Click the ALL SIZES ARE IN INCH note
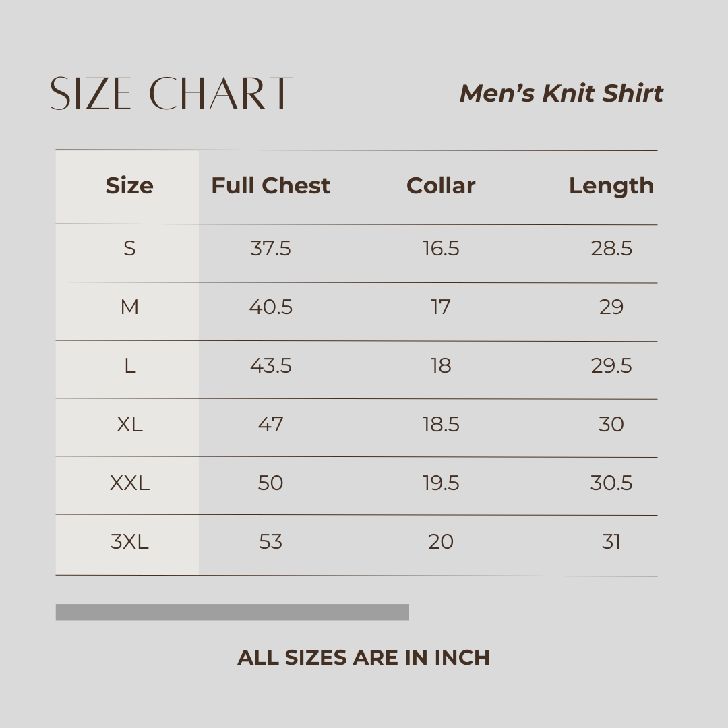728x728 pixels. [x=363, y=657]
